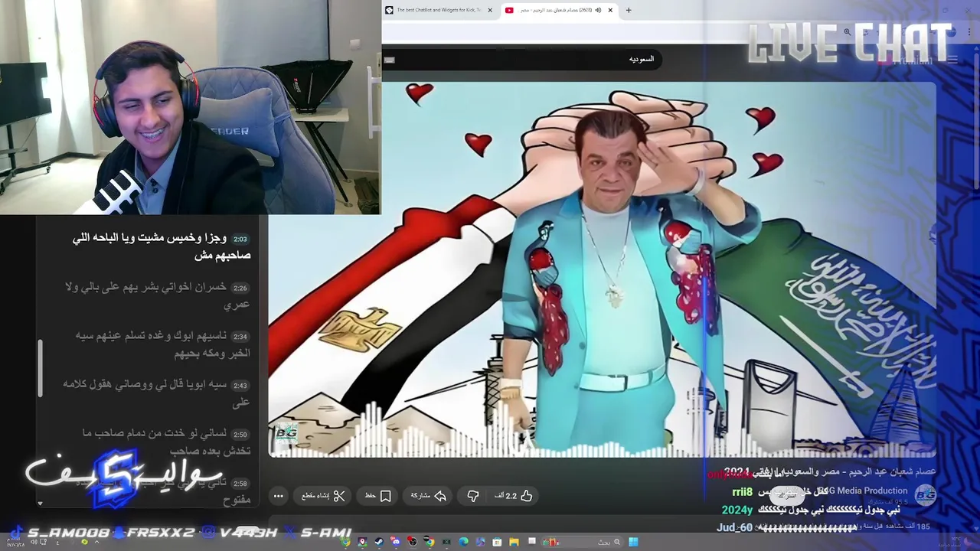The height and width of the screenshot is (551, 980).
Task: Open the YouTube hamburger guide menu
Action: click(x=952, y=59)
